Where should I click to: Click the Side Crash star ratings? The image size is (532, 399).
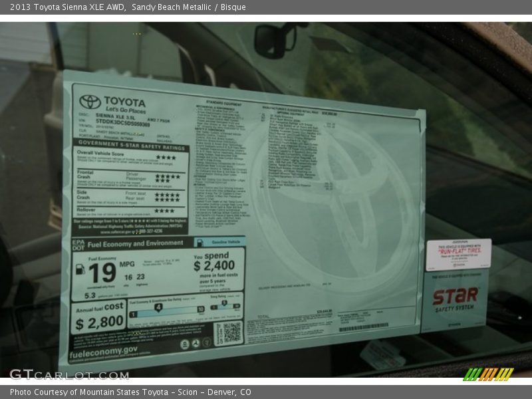tap(168, 197)
